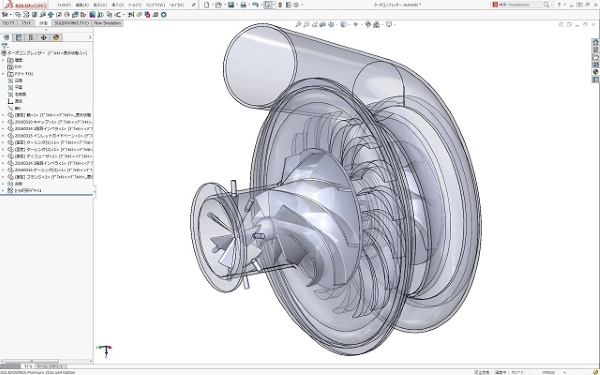Image resolution: width=600 pixels, height=375 pixels.
Task: Click the Print icon in top toolbar
Action: [243, 5]
